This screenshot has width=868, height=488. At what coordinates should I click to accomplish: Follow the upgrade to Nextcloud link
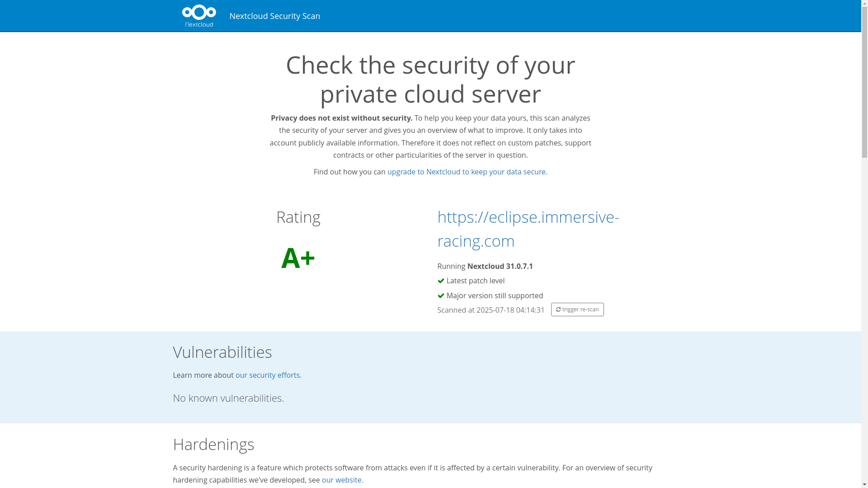point(467,172)
